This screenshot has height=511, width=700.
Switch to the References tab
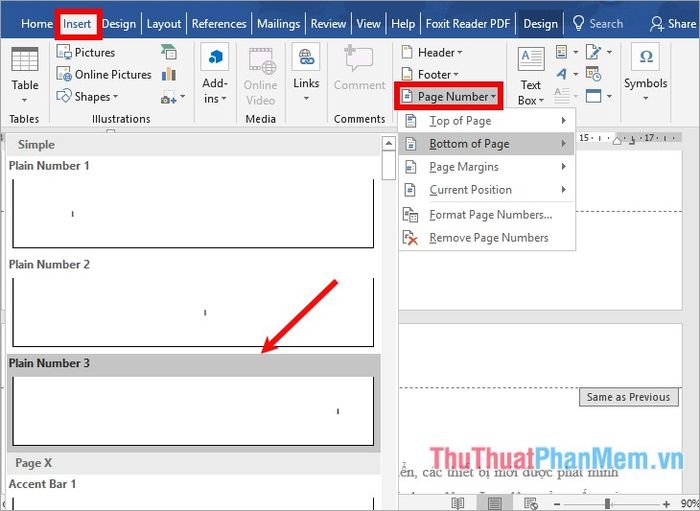(x=219, y=24)
